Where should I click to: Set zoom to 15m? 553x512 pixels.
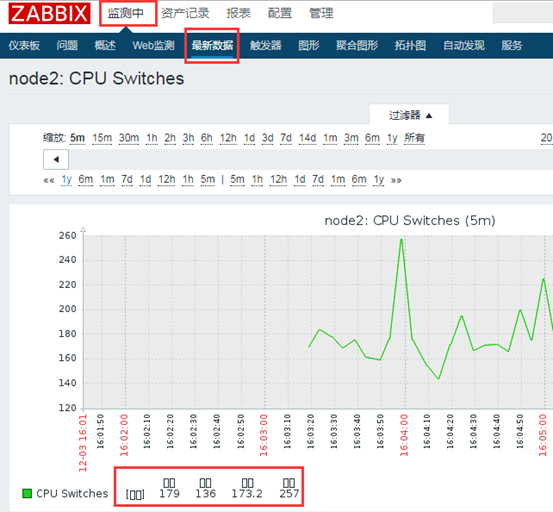coord(102,138)
